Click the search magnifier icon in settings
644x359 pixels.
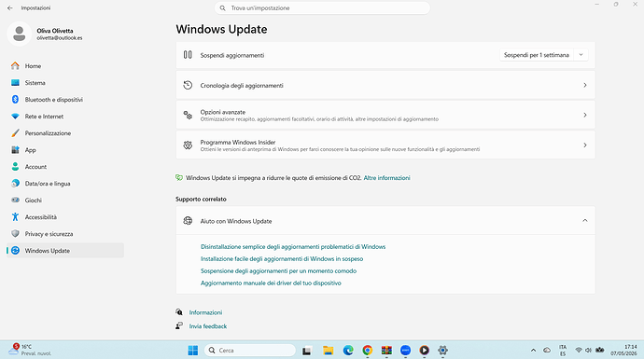222,7
